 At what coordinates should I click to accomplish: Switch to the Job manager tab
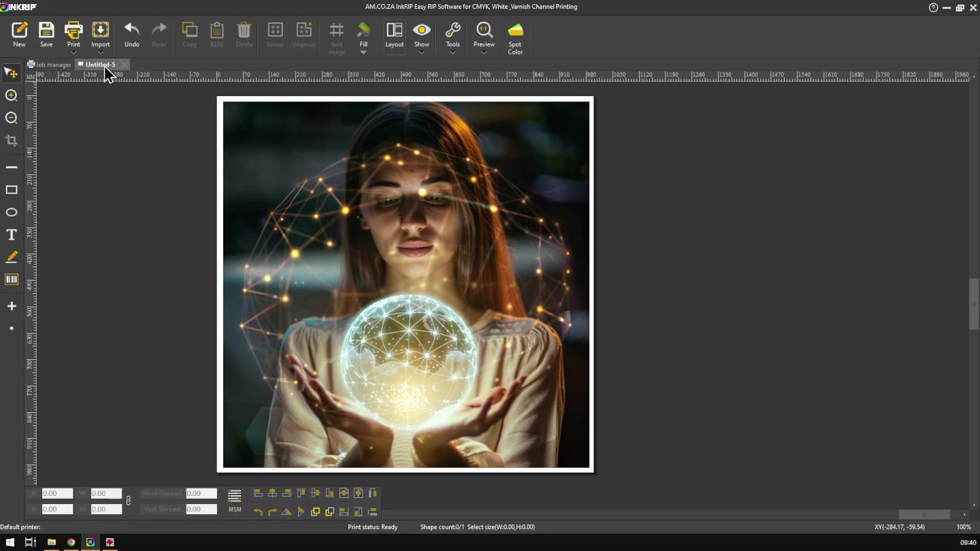[x=49, y=65]
